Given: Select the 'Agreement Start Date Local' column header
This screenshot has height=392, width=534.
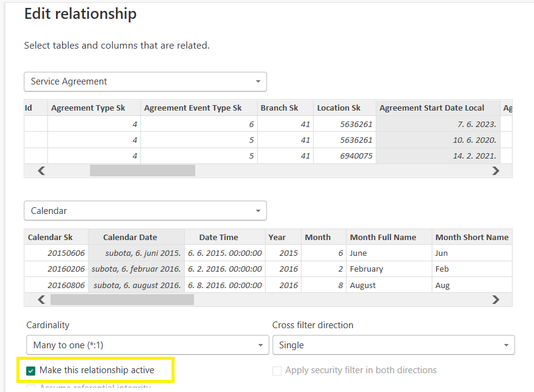Looking at the screenshot, I should click(x=438, y=108).
